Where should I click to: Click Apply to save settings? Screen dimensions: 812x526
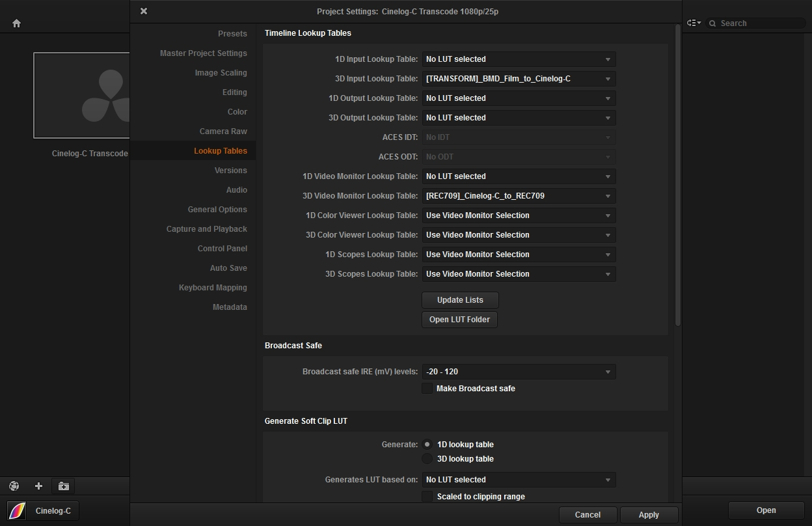pos(649,515)
